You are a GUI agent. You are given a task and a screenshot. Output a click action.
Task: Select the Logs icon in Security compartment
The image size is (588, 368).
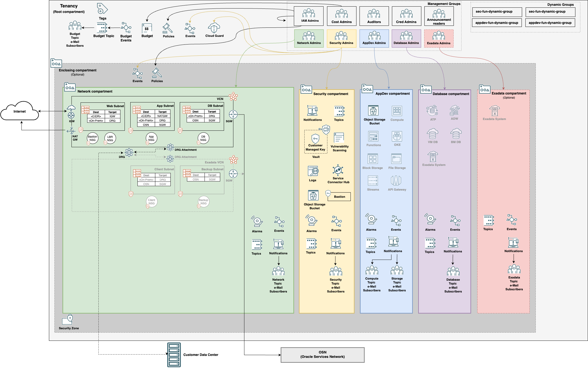pos(313,171)
